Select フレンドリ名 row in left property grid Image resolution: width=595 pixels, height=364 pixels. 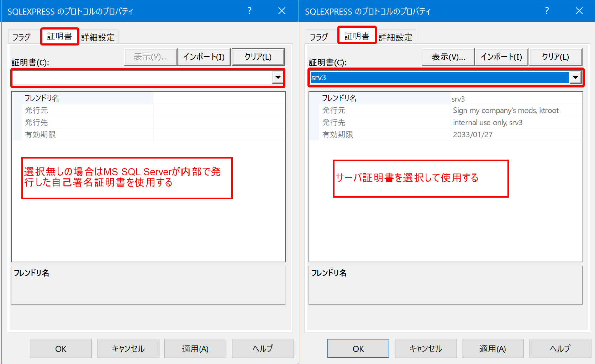pyautogui.click(x=148, y=98)
